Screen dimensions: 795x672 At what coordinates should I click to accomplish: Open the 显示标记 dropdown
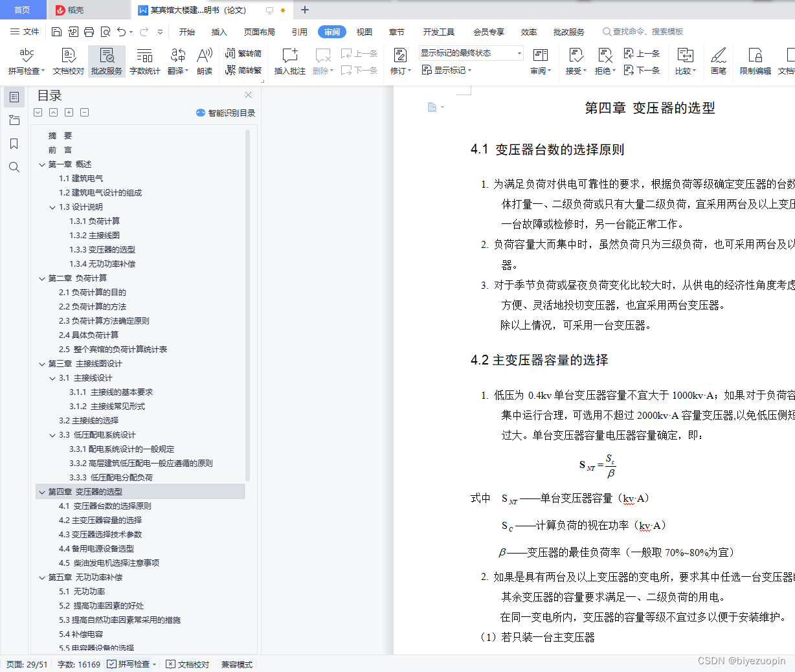pos(447,70)
